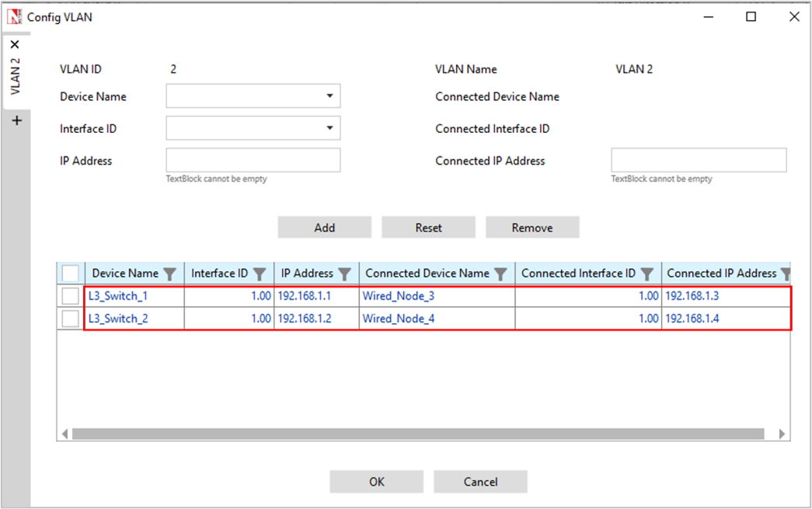Open the Interface ID column filter
Screen dimensions: 812x509
[x=260, y=274]
